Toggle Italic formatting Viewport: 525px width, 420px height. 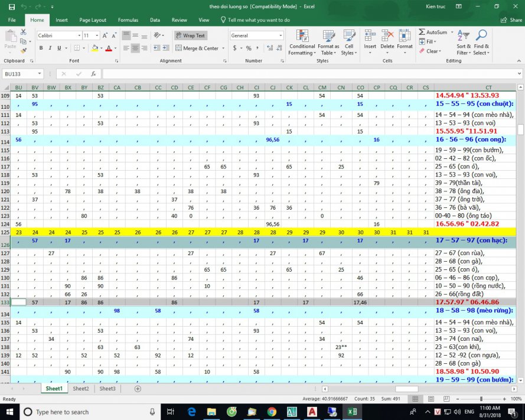click(50, 48)
